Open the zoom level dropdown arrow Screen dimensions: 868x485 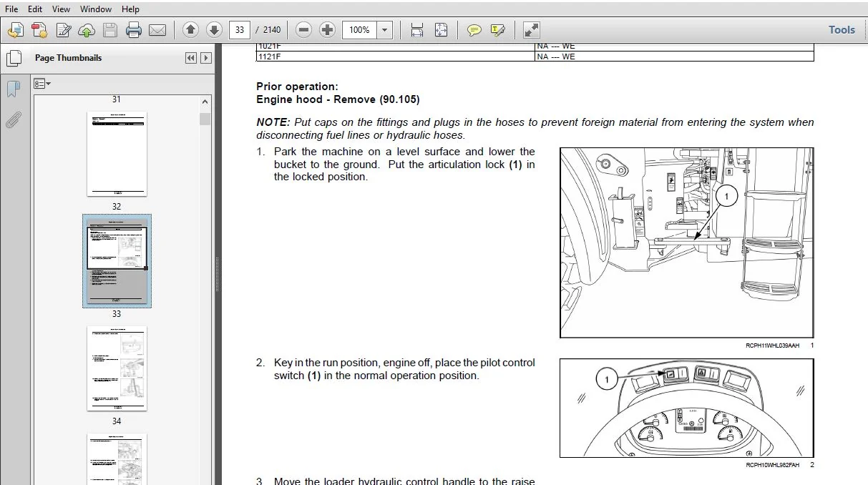pos(385,29)
